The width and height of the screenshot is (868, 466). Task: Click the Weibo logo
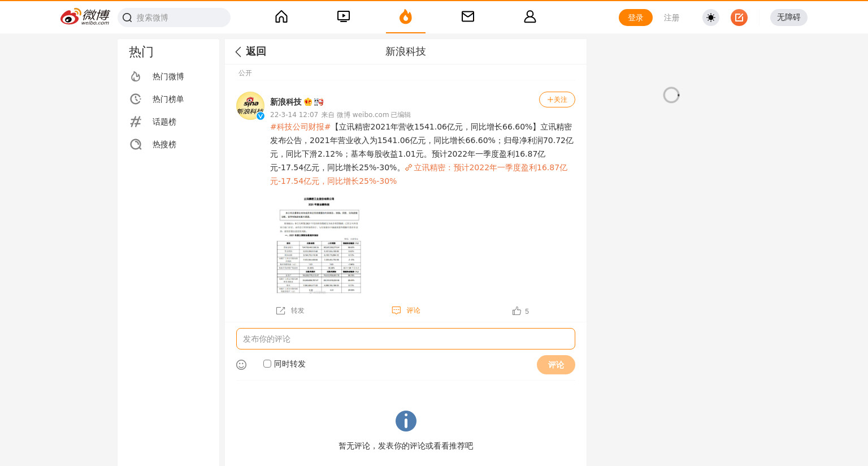pyautogui.click(x=85, y=17)
